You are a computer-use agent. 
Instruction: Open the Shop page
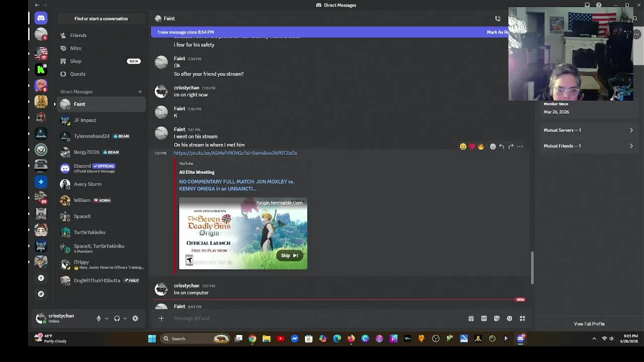coord(101,61)
